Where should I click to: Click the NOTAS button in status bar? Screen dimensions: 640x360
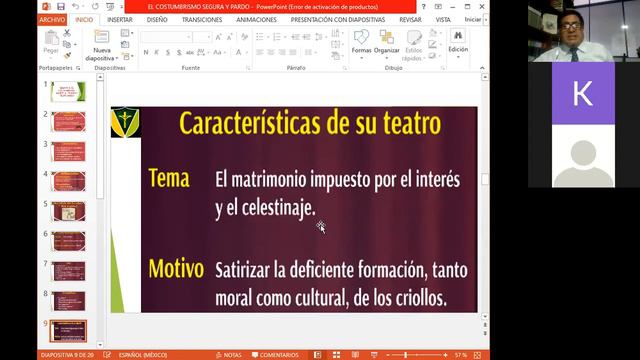click(x=229, y=355)
